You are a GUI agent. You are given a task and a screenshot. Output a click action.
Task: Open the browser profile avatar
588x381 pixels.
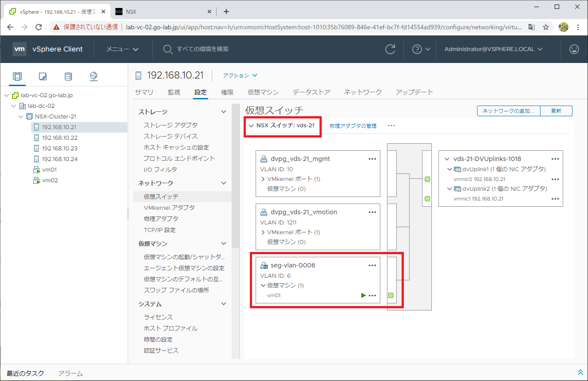[x=564, y=27]
